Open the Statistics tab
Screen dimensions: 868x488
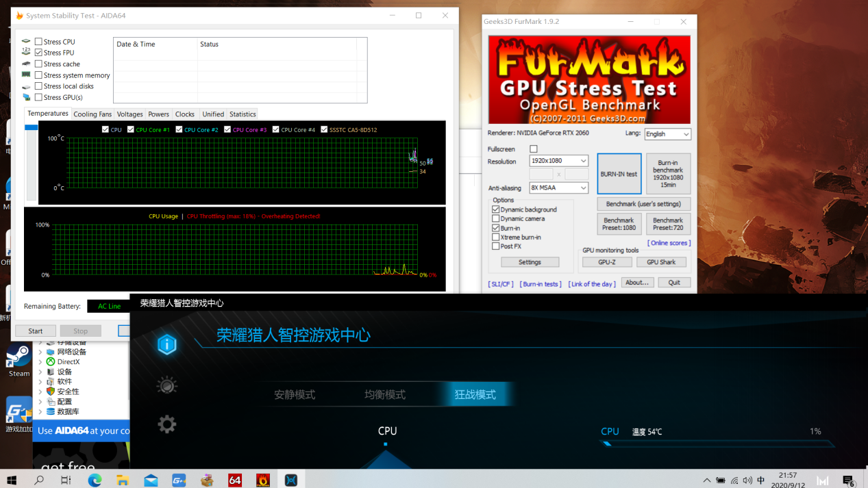pos(243,114)
